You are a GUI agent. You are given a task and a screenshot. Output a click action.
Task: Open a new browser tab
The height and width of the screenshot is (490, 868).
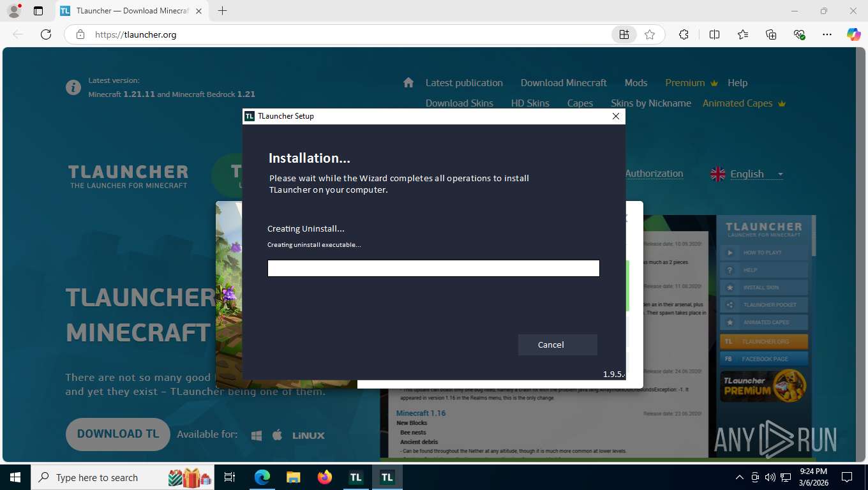[x=222, y=11]
